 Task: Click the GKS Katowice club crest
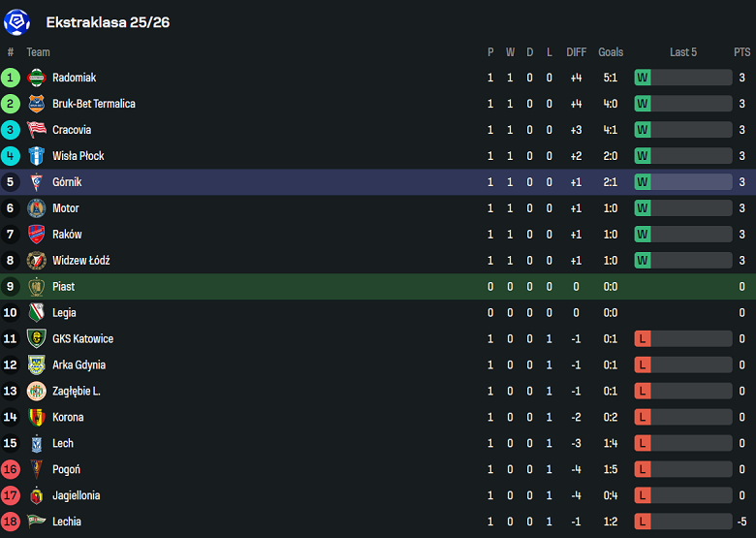[37, 339]
